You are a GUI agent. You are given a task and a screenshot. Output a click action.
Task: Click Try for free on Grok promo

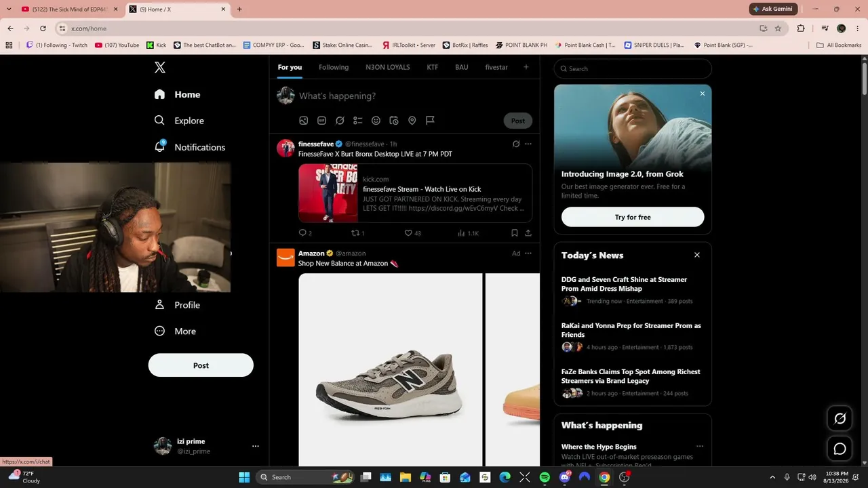[x=633, y=217]
